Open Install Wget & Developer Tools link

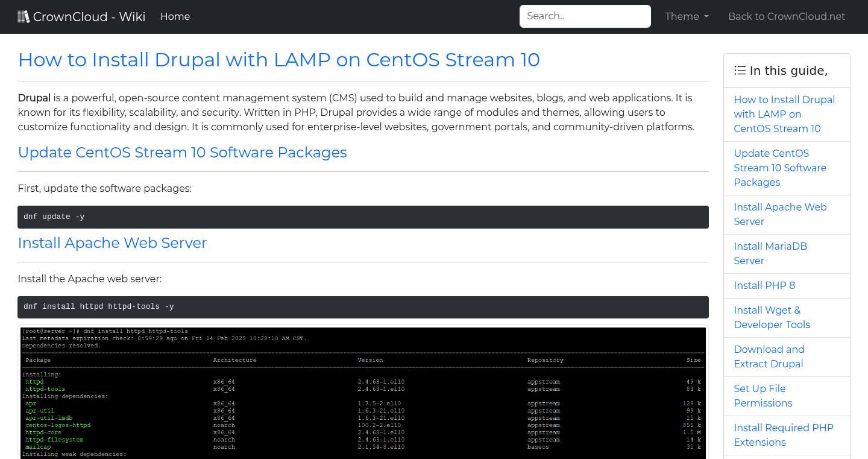click(772, 317)
